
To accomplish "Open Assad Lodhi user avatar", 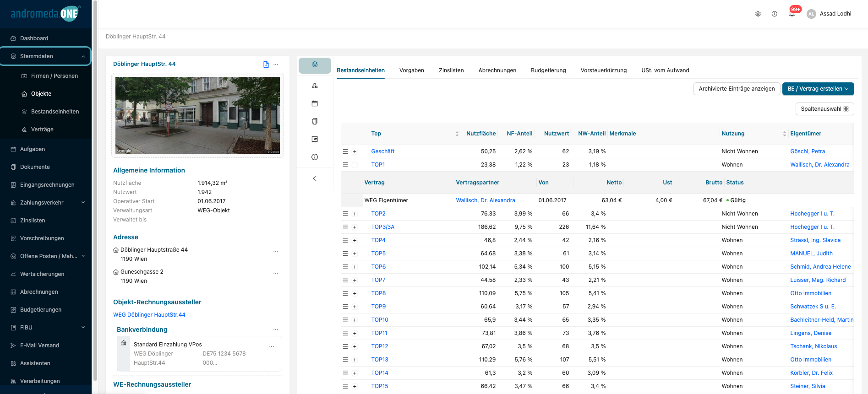I will click(x=811, y=14).
